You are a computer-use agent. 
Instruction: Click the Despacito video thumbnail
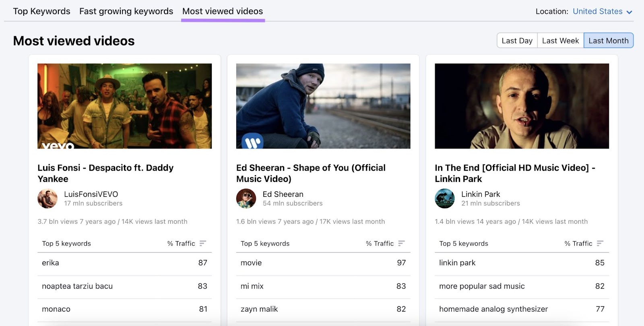[124, 106]
